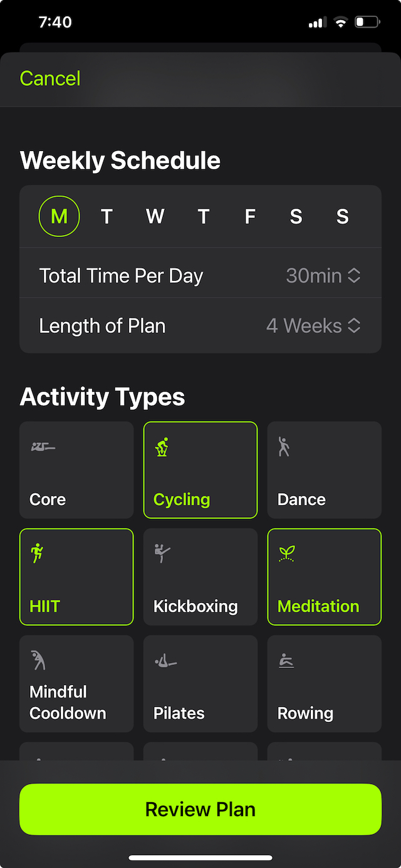Tap the battery indicator in status bar
Viewport: 401px width, 868px height.
coord(367,23)
